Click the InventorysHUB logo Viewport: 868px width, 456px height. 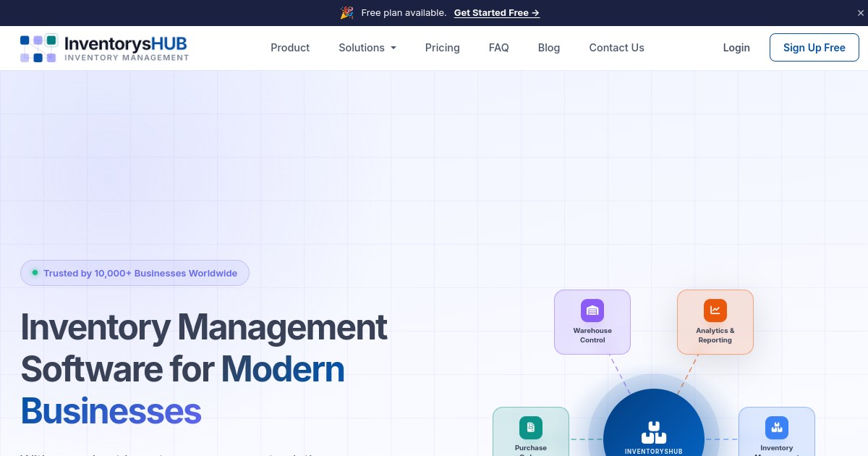[104, 48]
